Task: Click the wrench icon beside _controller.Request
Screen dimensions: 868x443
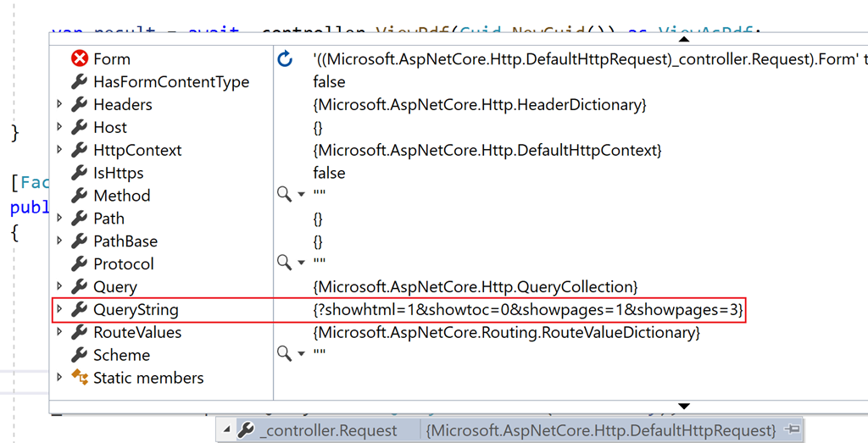Action: pyautogui.click(x=246, y=430)
